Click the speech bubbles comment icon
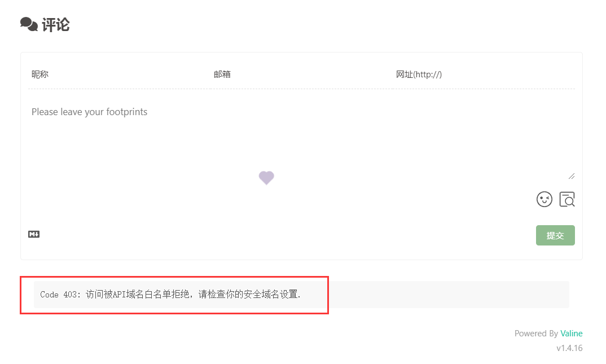This screenshot has height=364, width=606. [x=29, y=24]
